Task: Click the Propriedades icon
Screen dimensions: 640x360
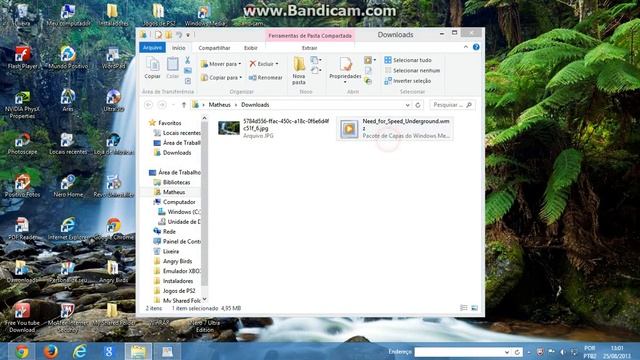Action: pyautogui.click(x=345, y=64)
